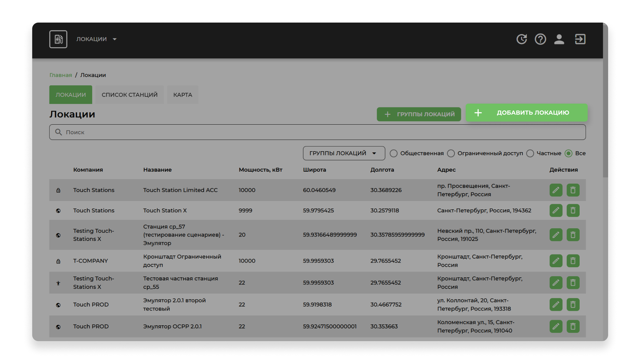Delete the Touch Station X location
640x364 pixels.
(573, 210)
